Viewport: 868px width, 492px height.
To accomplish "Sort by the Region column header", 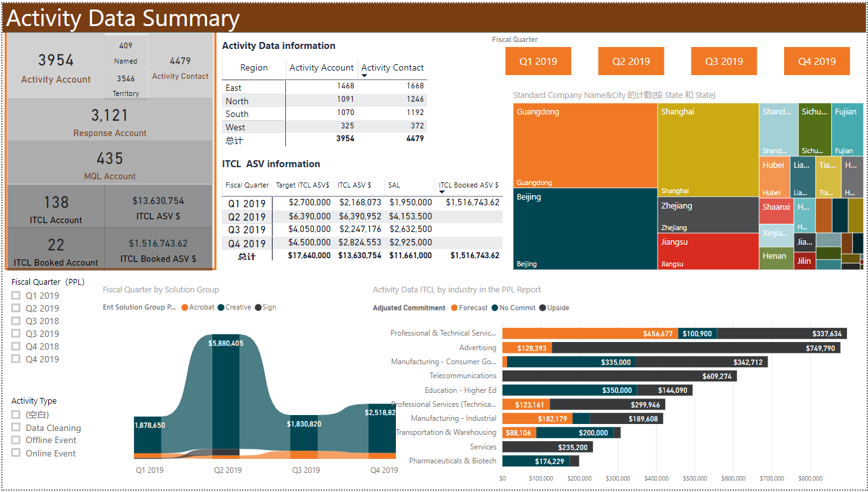I will click(x=254, y=67).
